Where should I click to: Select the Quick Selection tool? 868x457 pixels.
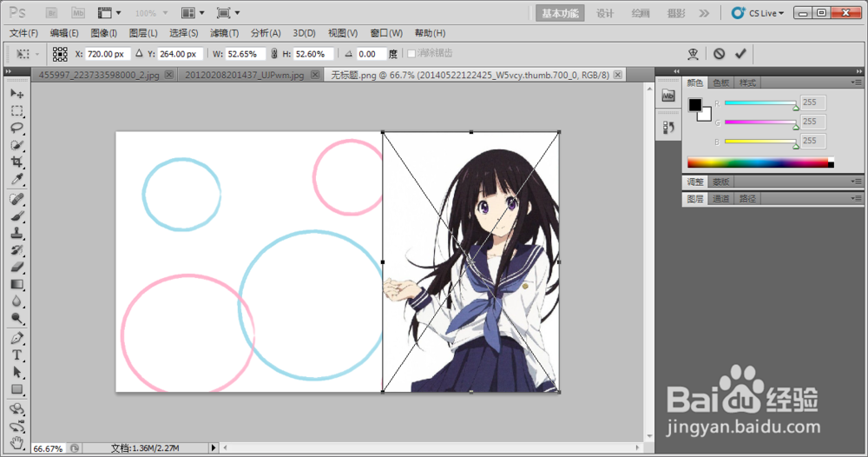pos(16,145)
